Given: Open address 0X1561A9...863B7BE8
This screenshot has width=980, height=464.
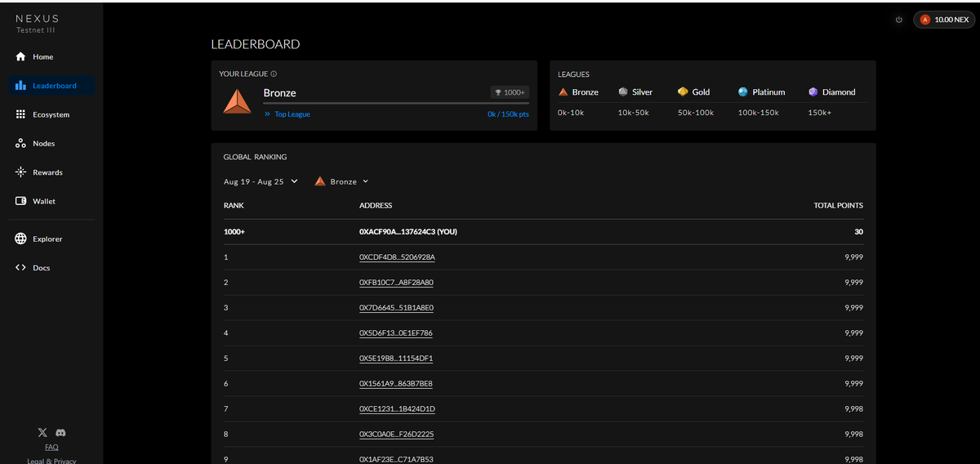Looking at the screenshot, I should coord(396,384).
